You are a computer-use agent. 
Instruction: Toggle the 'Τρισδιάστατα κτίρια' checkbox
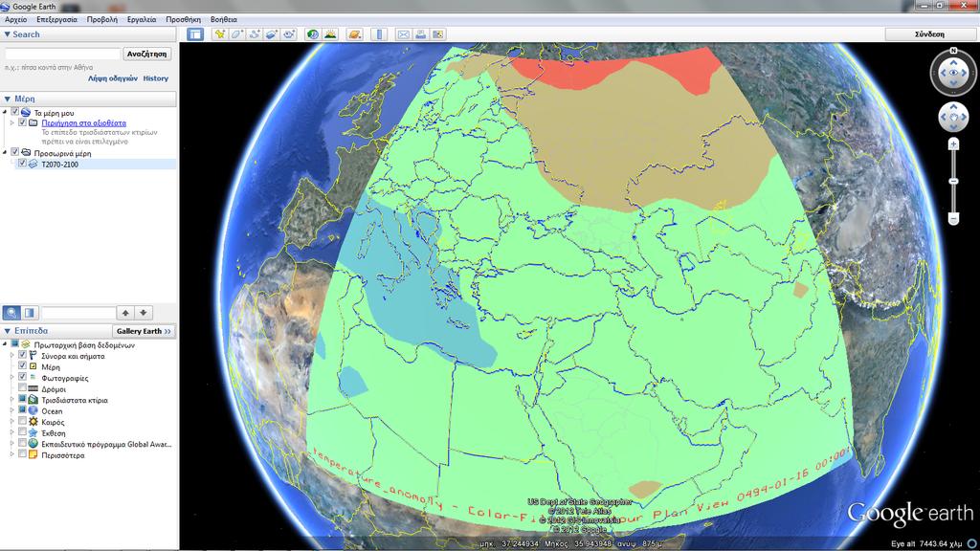[23, 399]
